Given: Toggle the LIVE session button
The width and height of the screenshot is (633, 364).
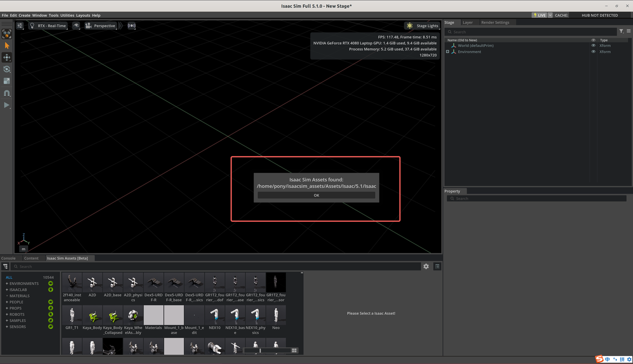Looking at the screenshot, I should (x=540, y=15).
